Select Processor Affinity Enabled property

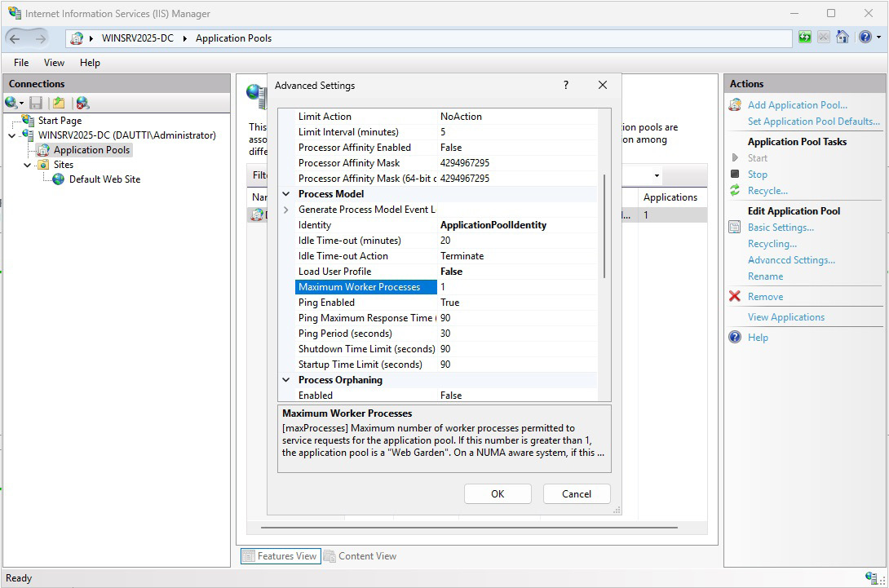[x=445, y=148]
